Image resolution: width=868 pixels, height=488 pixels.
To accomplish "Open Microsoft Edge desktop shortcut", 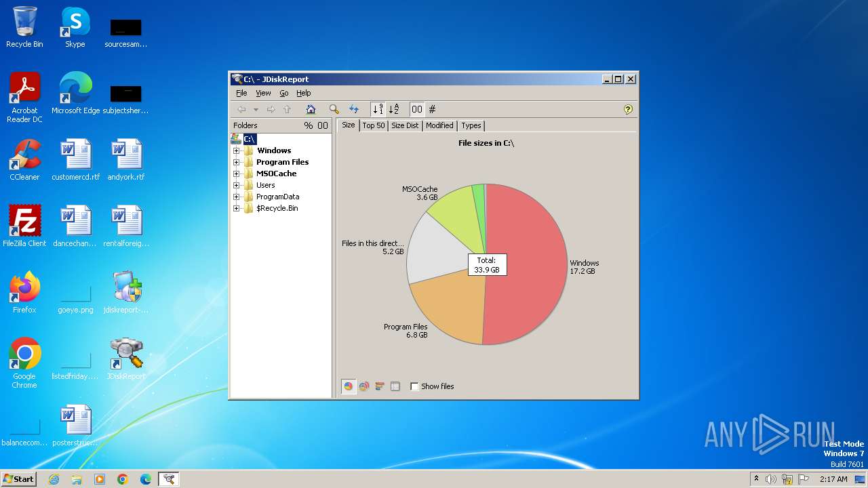I will click(75, 94).
